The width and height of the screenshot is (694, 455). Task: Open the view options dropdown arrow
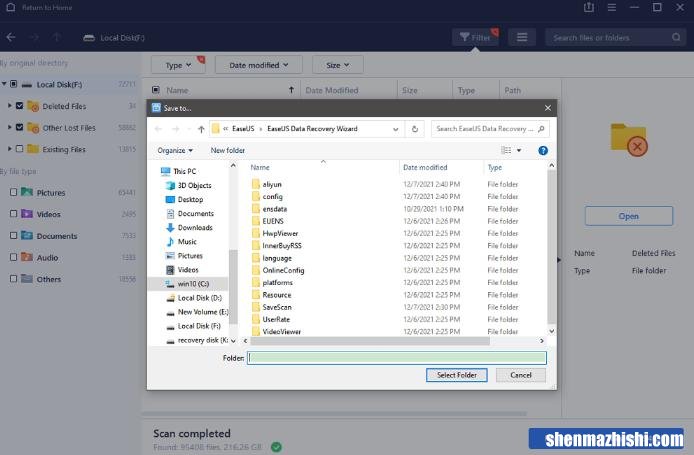coord(519,150)
